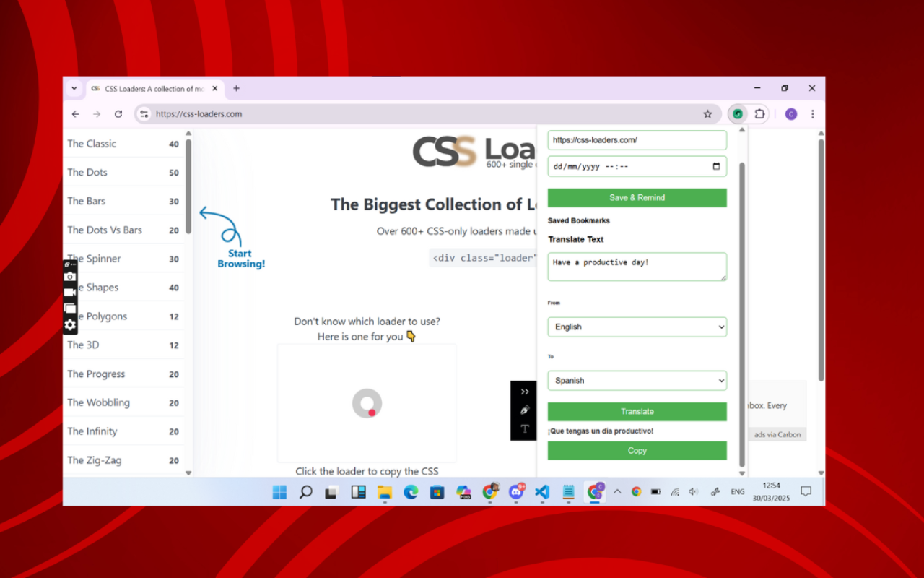This screenshot has height=578, width=924.
Task: Click the double-chevron icon in dark tool panel
Action: 525,392
